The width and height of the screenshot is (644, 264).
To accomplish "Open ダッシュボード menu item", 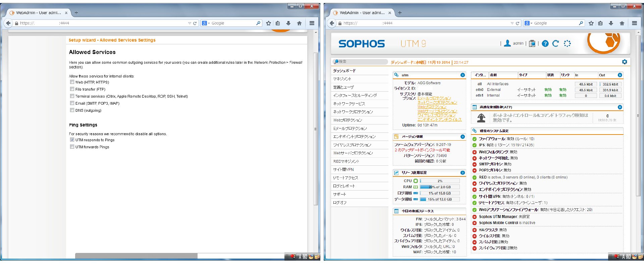I will (x=360, y=71).
